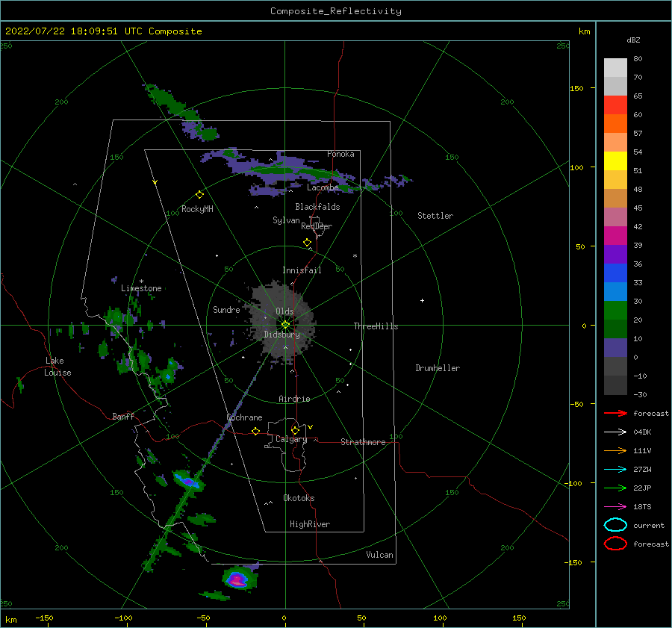
Task: Click the HighRiver label
Action: [310, 524]
